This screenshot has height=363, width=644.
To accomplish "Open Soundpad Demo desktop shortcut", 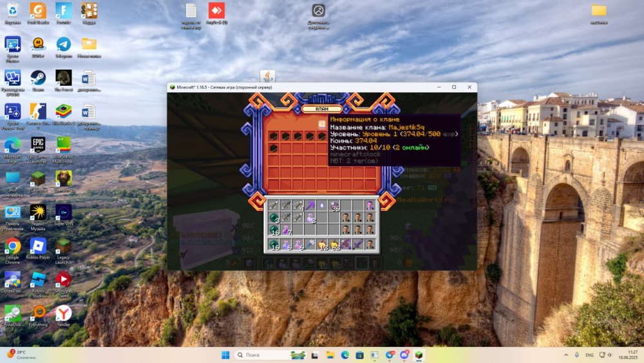I will point(63,285).
